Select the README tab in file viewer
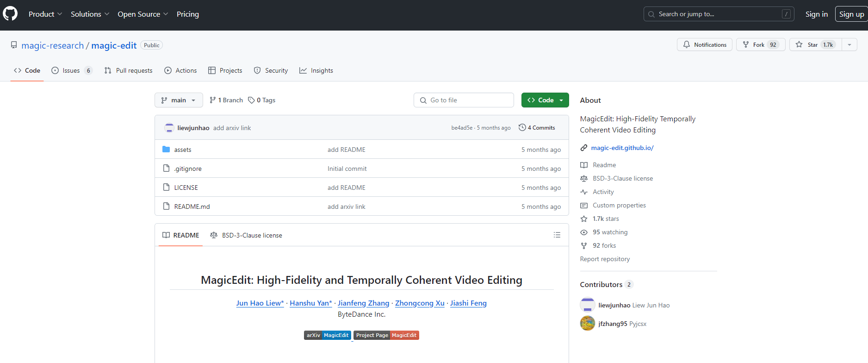The width and height of the screenshot is (868, 363). point(180,235)
